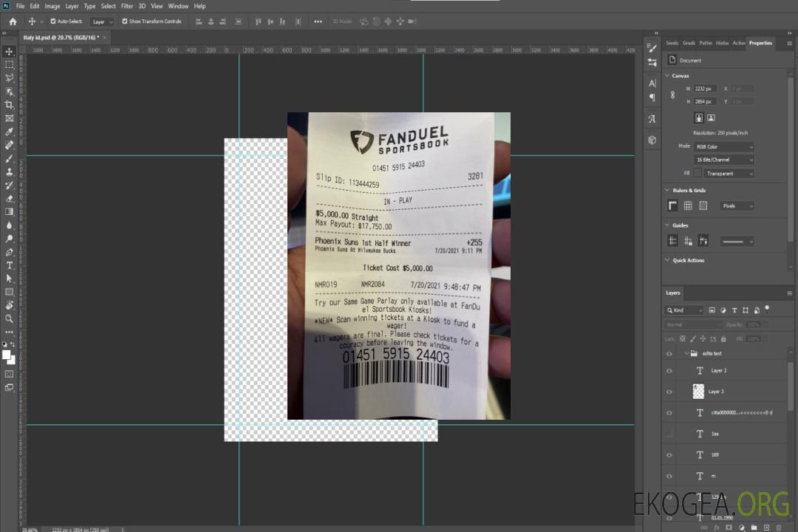Click the foreground color swatch
Viewport: 798px width, 532px height.
[7, 355]
